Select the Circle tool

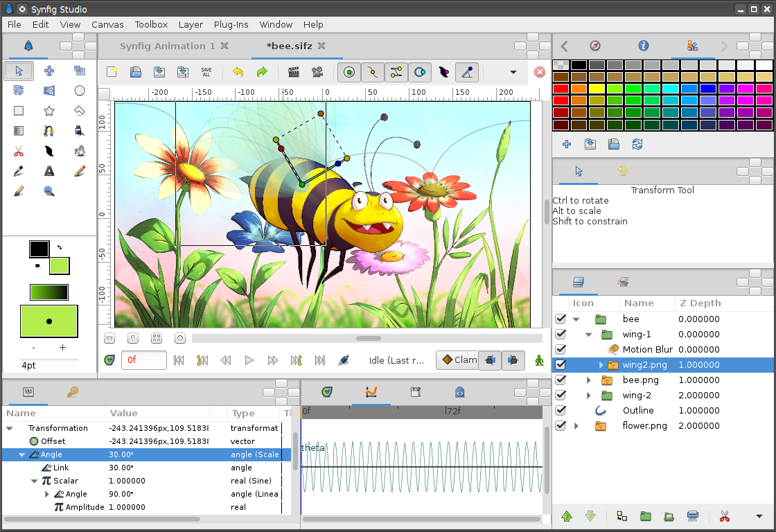tap(80, 91)
